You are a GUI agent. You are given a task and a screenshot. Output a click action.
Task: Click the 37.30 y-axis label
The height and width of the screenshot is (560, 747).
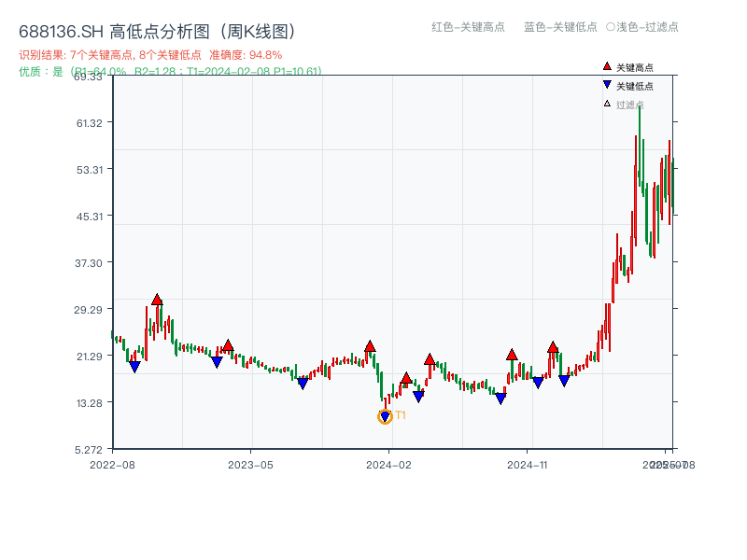[x=90, y=263]
